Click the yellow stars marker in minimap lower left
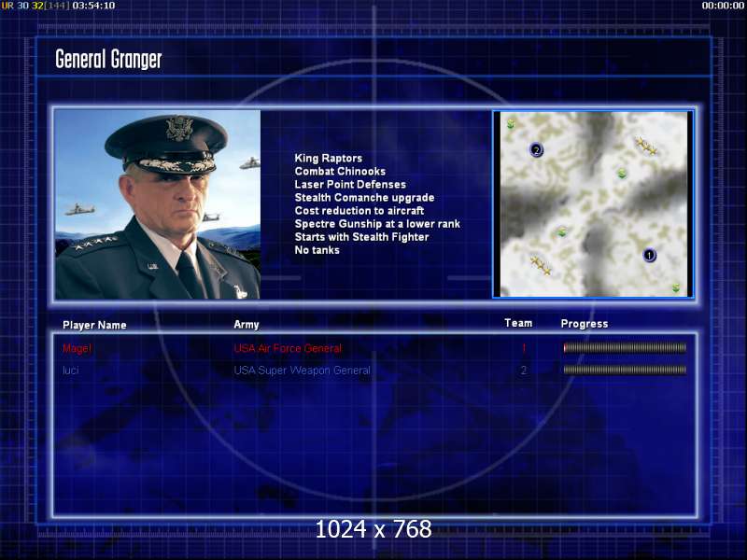 pos(541,265)
